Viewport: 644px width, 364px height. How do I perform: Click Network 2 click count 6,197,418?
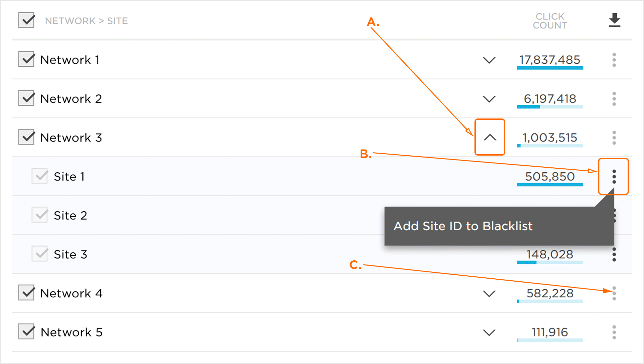550,99
